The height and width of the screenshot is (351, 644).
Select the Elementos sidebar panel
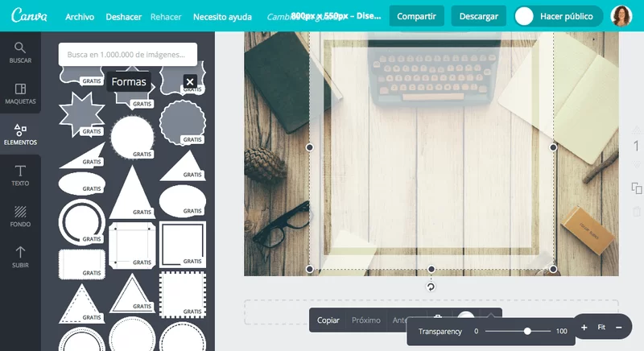20,134
